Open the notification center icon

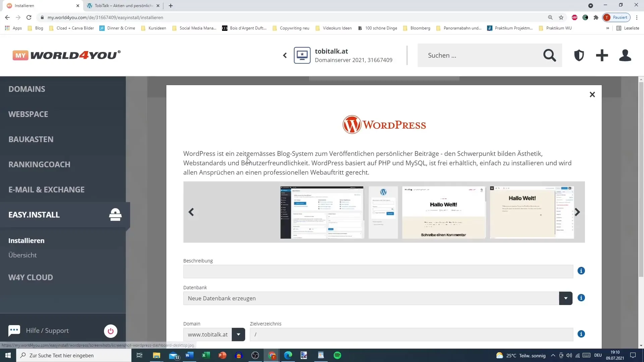click(633, 355)
